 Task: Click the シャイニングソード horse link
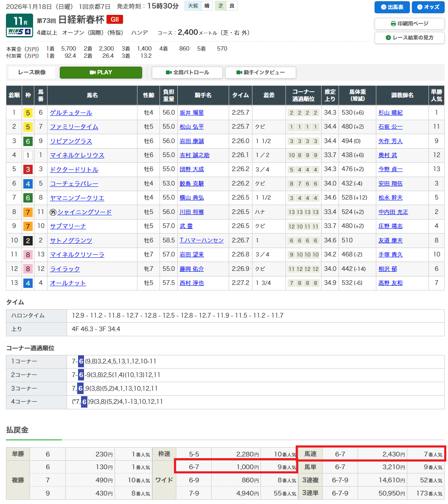pyautogui.click(x=84, y=212)
